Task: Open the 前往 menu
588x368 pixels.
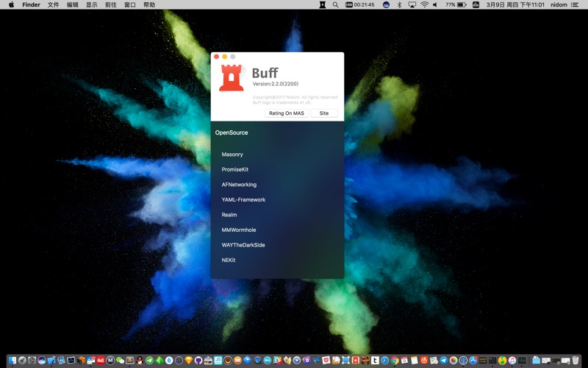Action: coord(111,4)
